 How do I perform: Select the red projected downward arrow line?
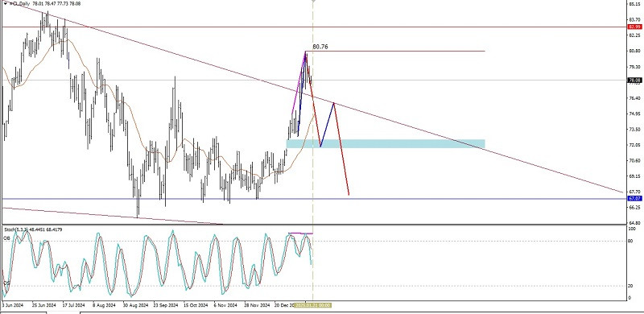point(341,149)
